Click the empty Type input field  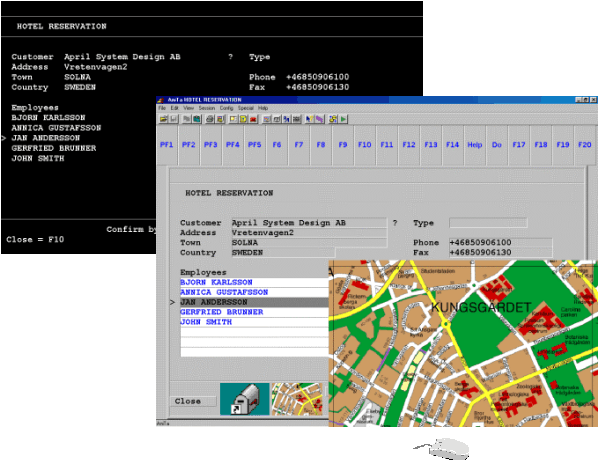(x=488, y=223)
